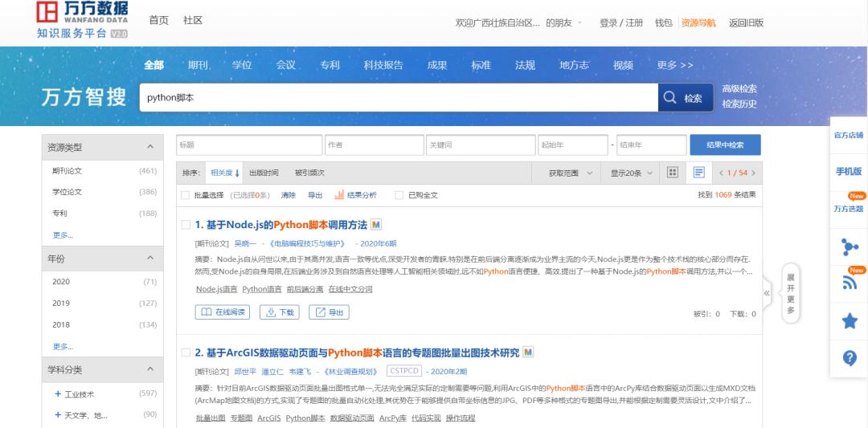Screen dimensions: 868x428
Task: Select the 学位 search tab
Action: pyautogui.click(x=242, y=65)
